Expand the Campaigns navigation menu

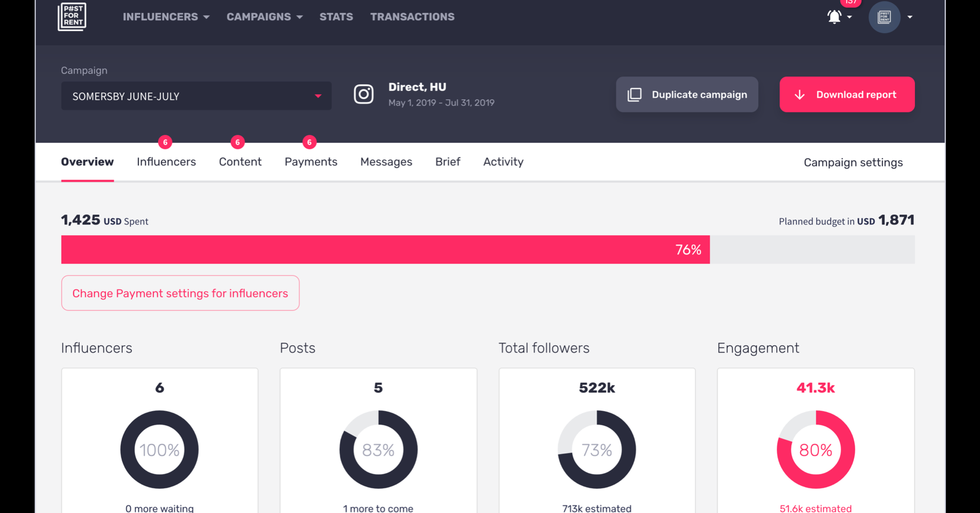264,17
